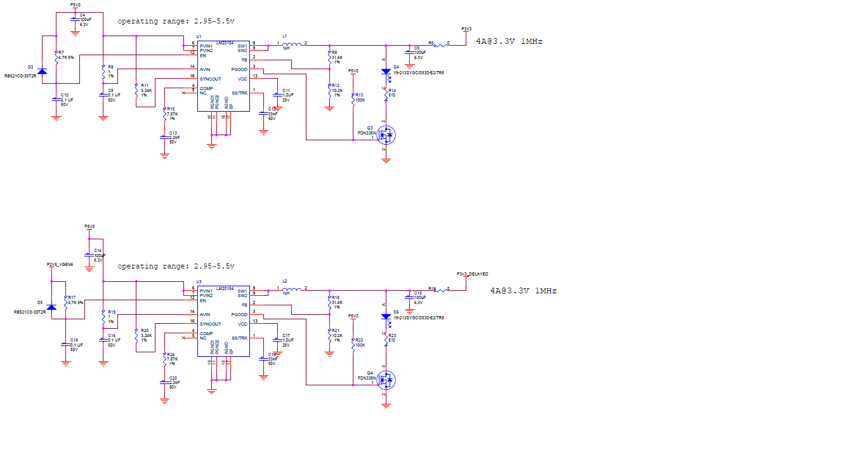Select the C18 capacitor symbol
Image resolution: width=868 pixels, height=452 pixels.
pos(66,344)
